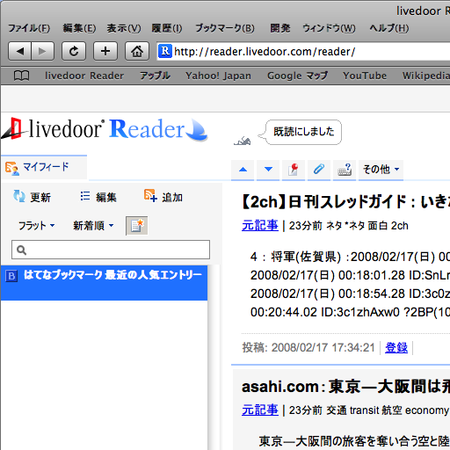Open the Yahoo! Japan bookmark
The width and height of the screenshot is (450, 450).
(x=218, y=76)
